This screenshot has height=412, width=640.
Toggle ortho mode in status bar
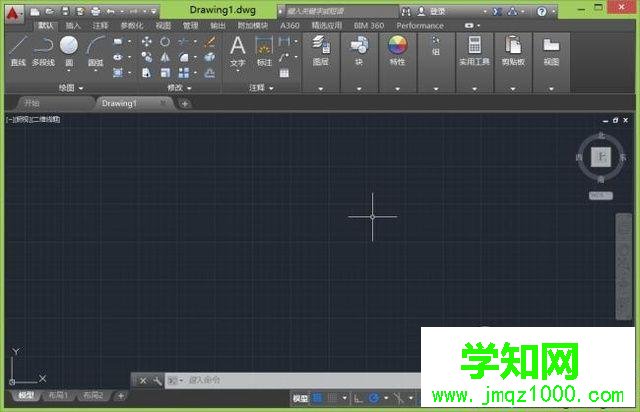point(358,398)
